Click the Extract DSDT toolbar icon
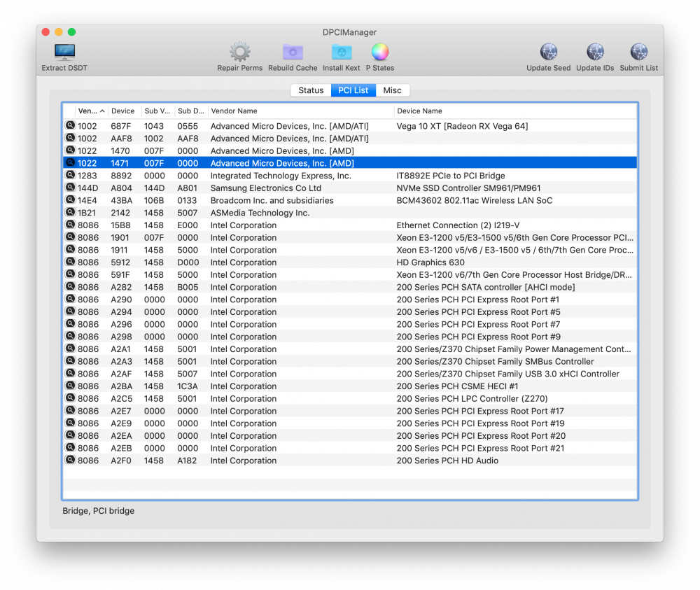This screenshot has height=590, width=700. pyautogui.click(x=64, y=52)
